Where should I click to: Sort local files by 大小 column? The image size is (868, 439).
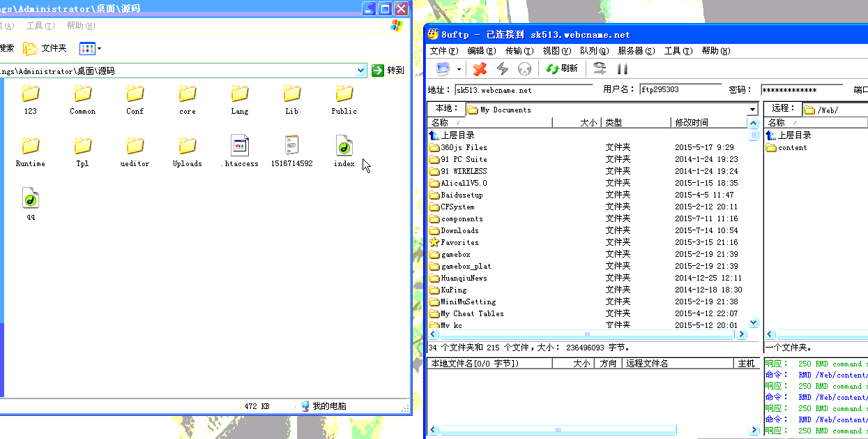tap(577, 122)
